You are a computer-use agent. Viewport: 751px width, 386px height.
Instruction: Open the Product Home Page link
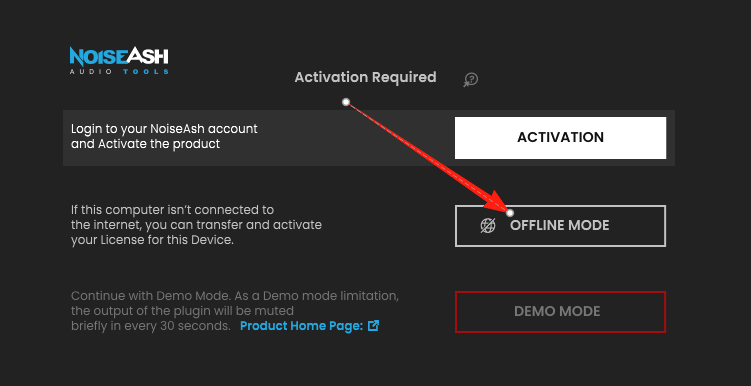coord(301,326)
